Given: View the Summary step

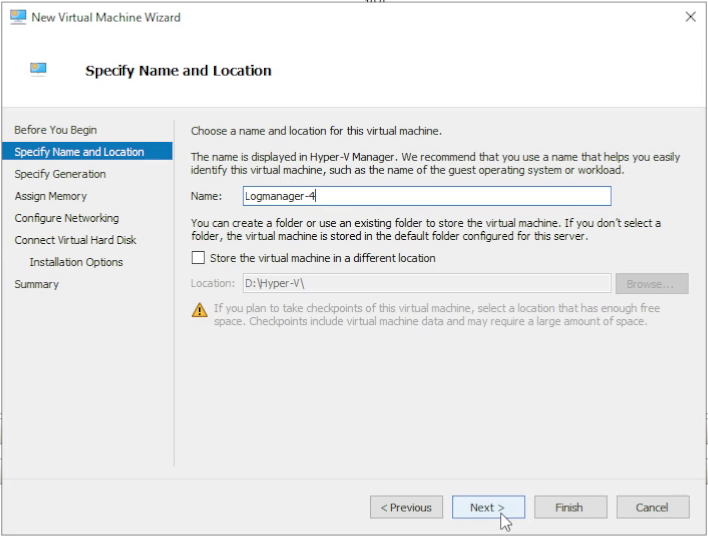Looking at the screenshot, I should coord(37,284).
